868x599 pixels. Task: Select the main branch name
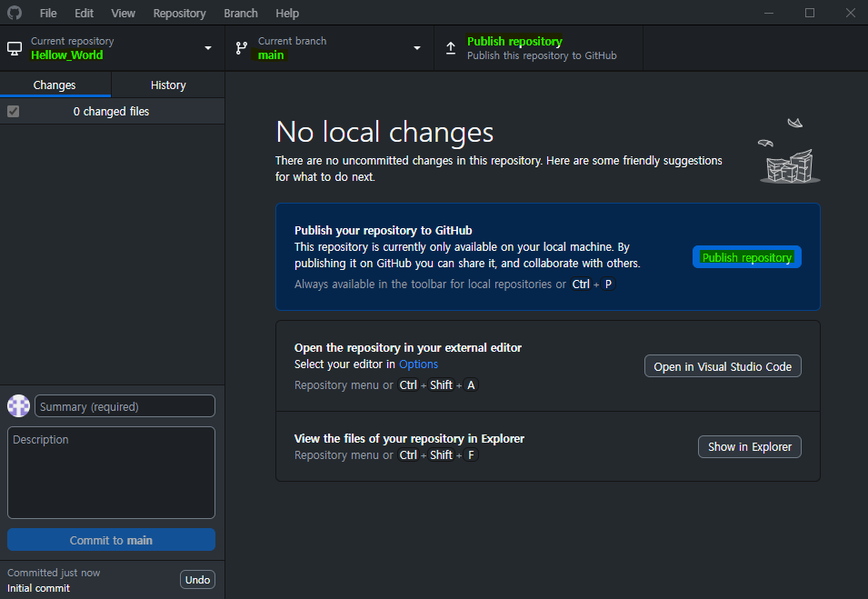[x=271, y=55]
